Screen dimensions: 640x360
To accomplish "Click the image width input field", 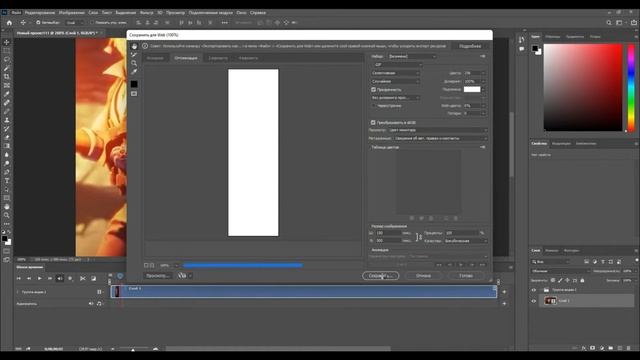I will pos(388,233).
